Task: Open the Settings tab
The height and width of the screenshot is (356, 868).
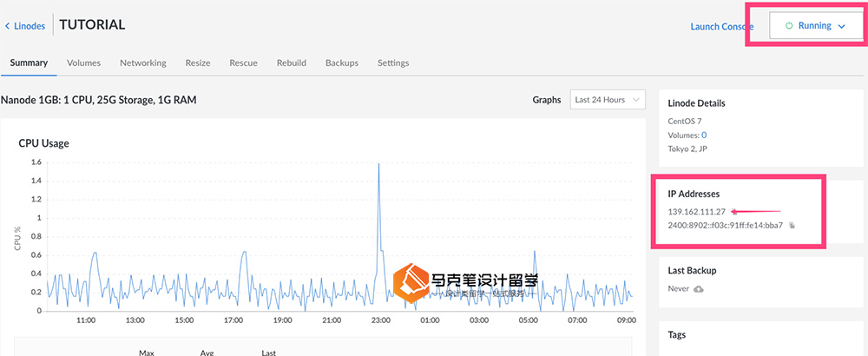Action: pyautogui.click(x=393, y=63)
